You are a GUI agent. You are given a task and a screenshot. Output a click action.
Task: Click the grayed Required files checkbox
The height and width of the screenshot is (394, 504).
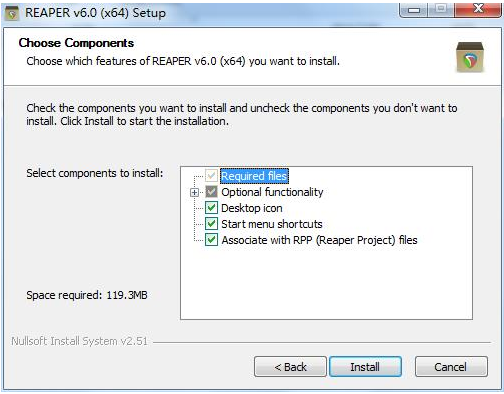click(x=211, y=176)
